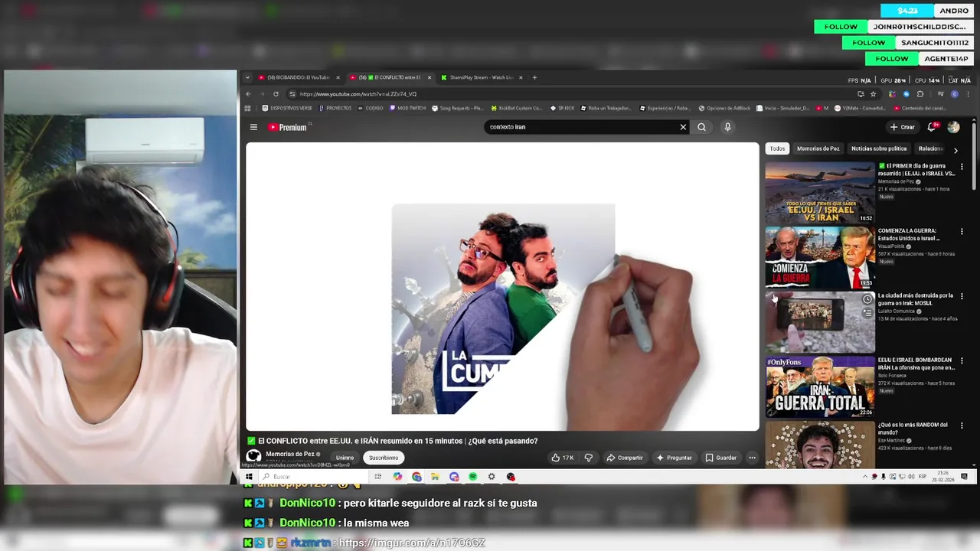Click the Windows taskbar search box
The height and width of the screenshot is (551, 980).
(314, 477)
